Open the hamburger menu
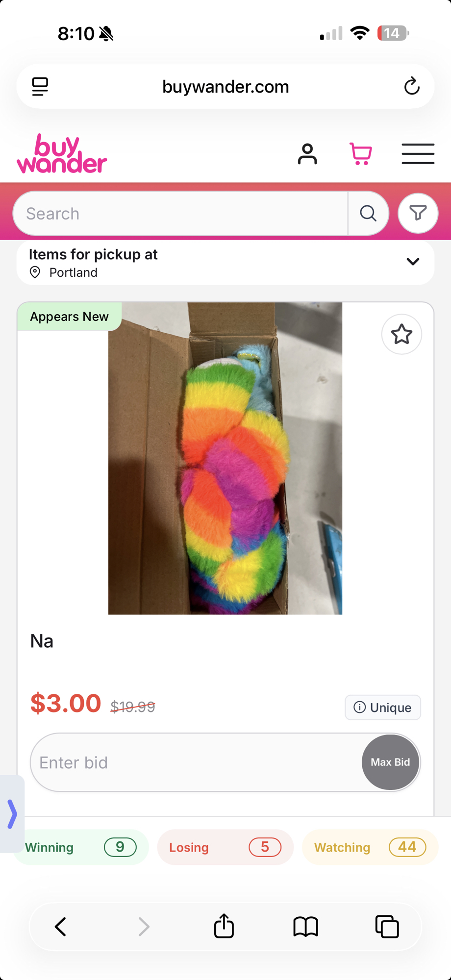The width and height of the screenshot is (451, 980). (418, 154)
